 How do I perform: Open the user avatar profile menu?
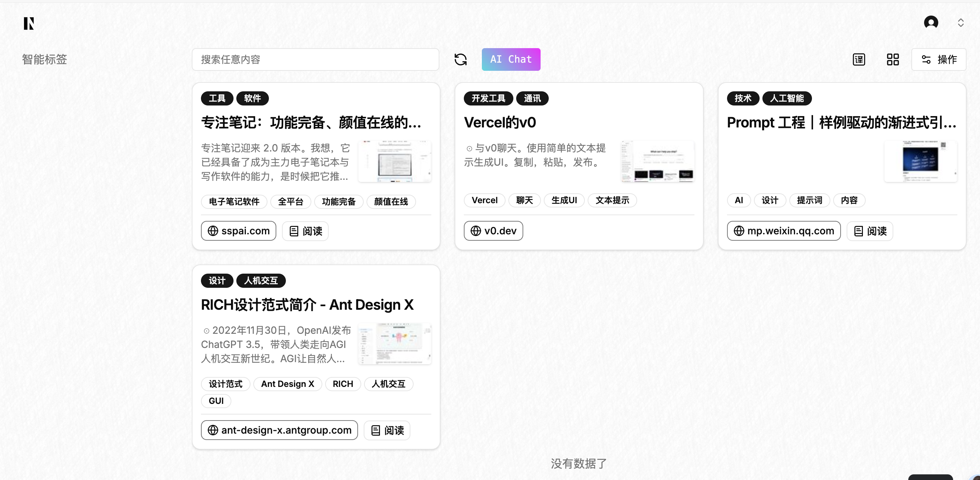[x=931, y=22]
